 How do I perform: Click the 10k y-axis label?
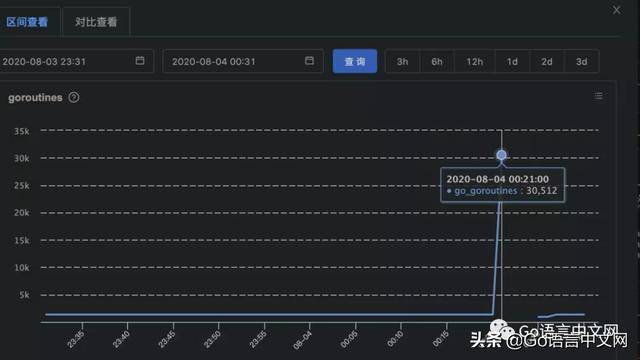click(x=22, y=268)
